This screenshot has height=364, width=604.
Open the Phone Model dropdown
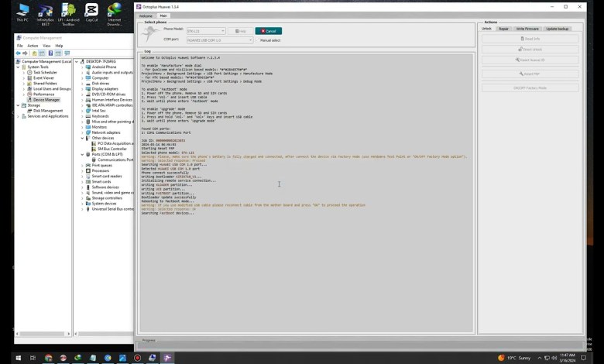(x=205, y=31)
